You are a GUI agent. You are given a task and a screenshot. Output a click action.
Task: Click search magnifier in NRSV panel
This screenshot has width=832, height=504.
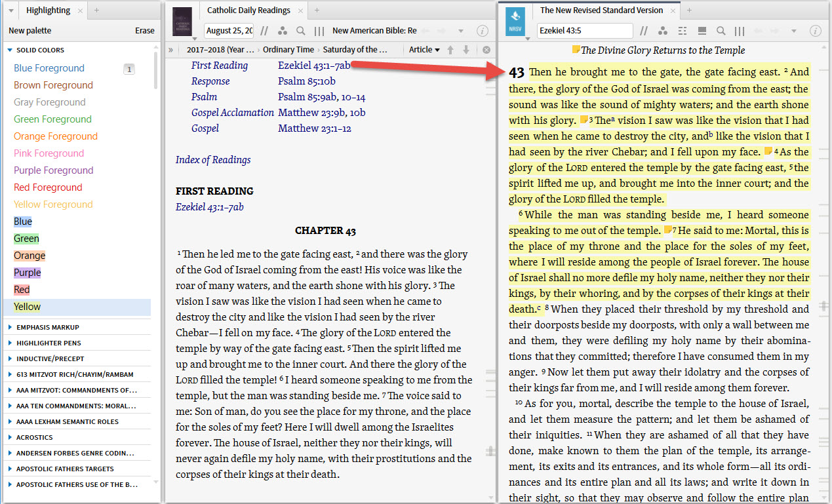721,31
